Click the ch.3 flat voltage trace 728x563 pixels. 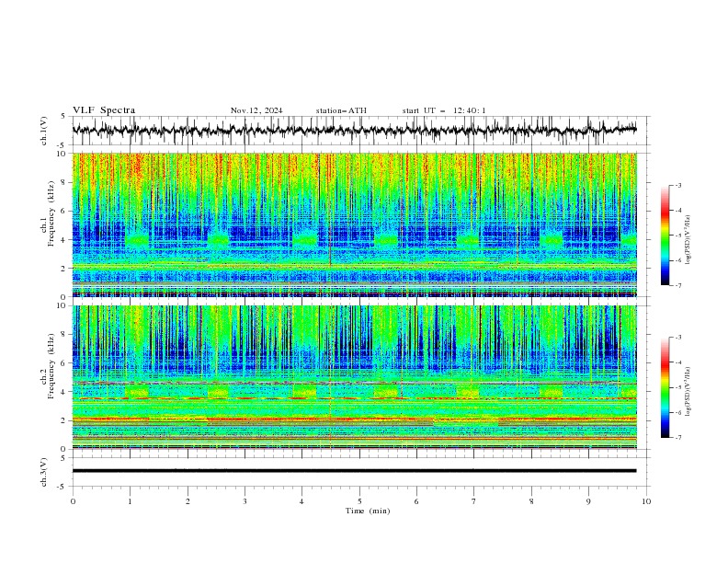coord(354,471)
